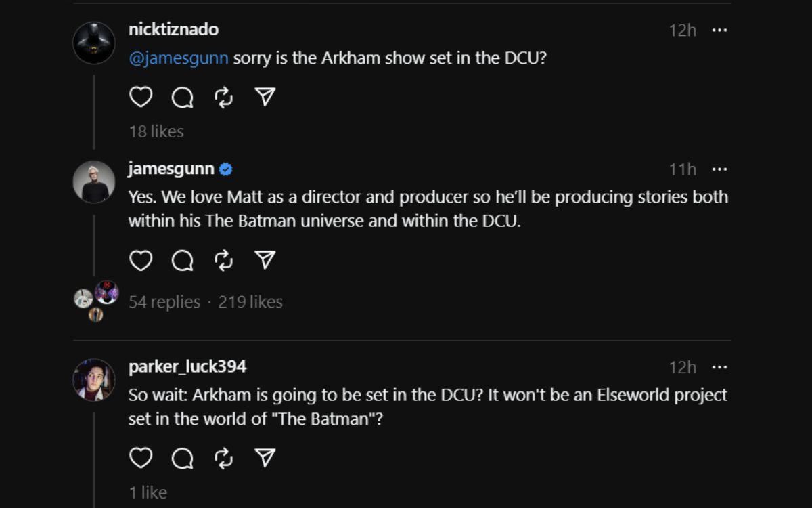812x508 pixels.
Task: Open the reply icon under jamesgunn's comment
Action: [x=181, y=259]
